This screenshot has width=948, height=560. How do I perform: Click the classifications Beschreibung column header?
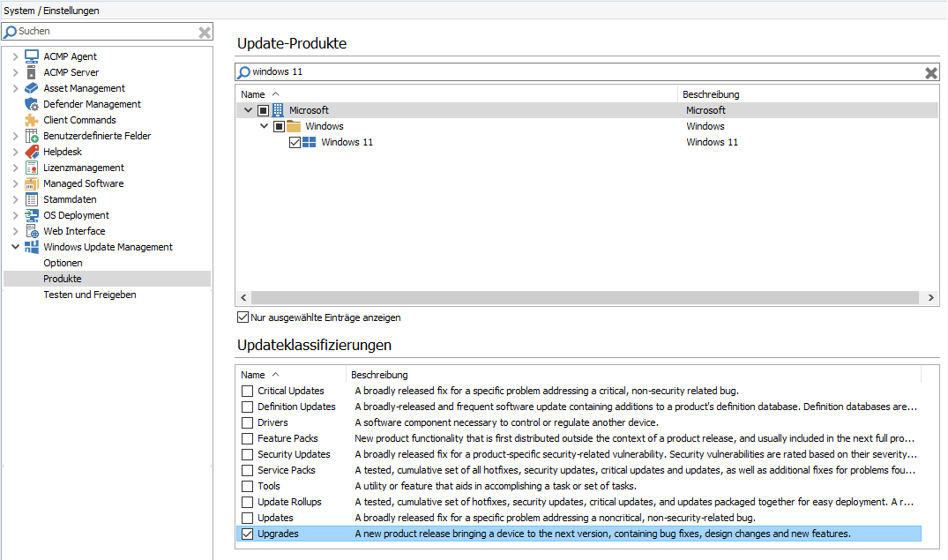pyautogui.click(x=633, y=375)
